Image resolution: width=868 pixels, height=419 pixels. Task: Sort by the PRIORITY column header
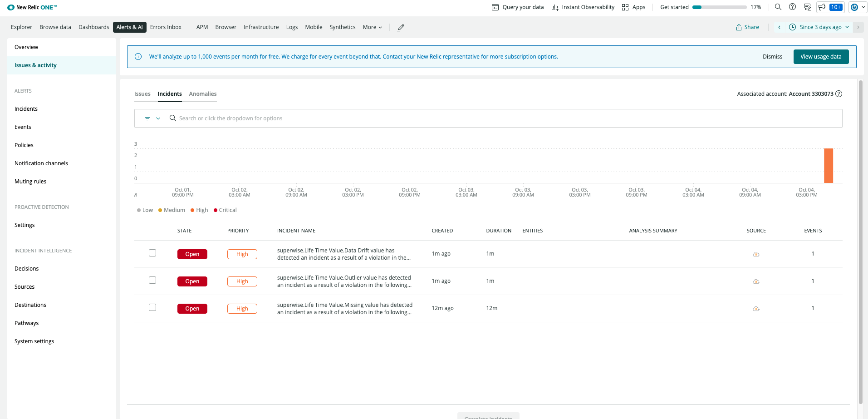pyautogui.click(x=238, y=231)
